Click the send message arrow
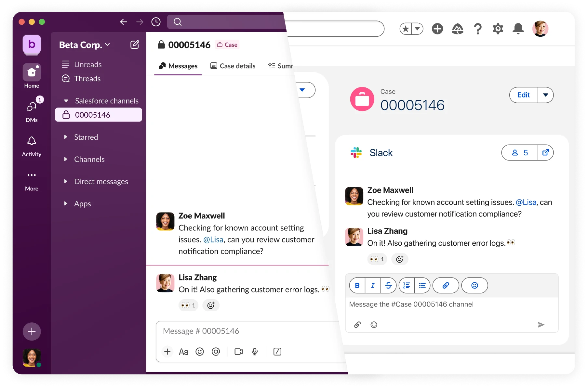 [x=541, y=325]
